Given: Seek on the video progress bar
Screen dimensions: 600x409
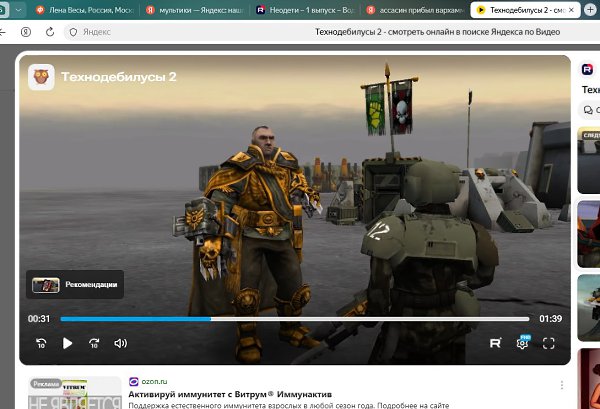Looking at the screenshot, I should point(295,319).
